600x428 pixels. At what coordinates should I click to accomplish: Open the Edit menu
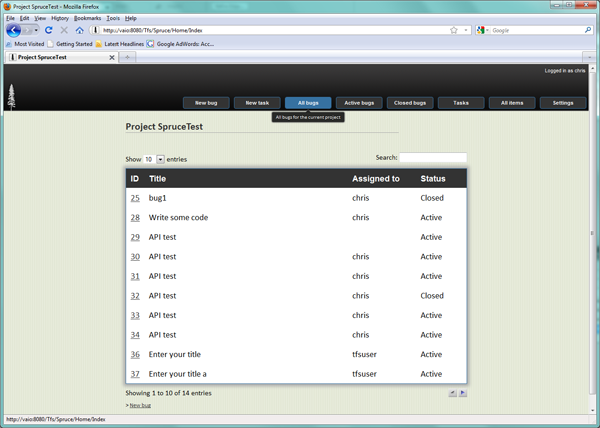24,18
